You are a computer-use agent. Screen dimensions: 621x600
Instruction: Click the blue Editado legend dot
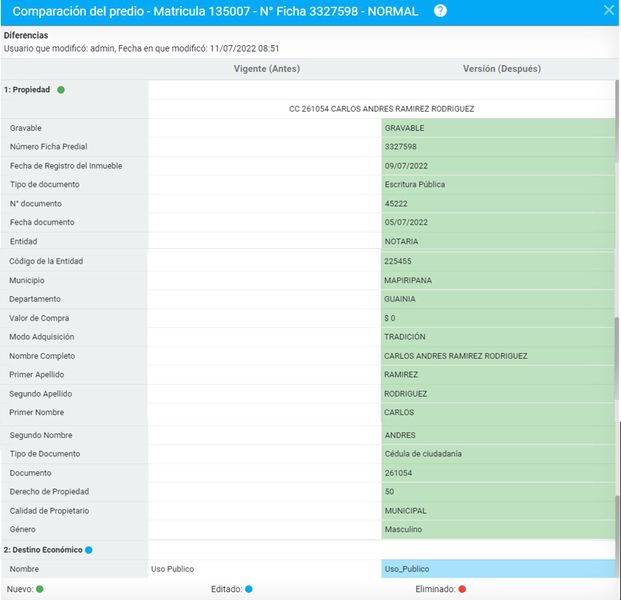point(249,589)
